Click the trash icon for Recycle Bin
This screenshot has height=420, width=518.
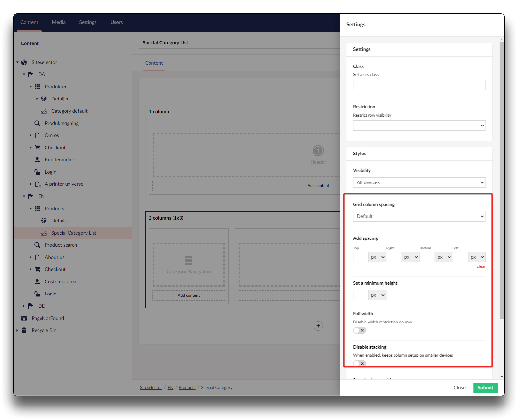click(24, 330)
